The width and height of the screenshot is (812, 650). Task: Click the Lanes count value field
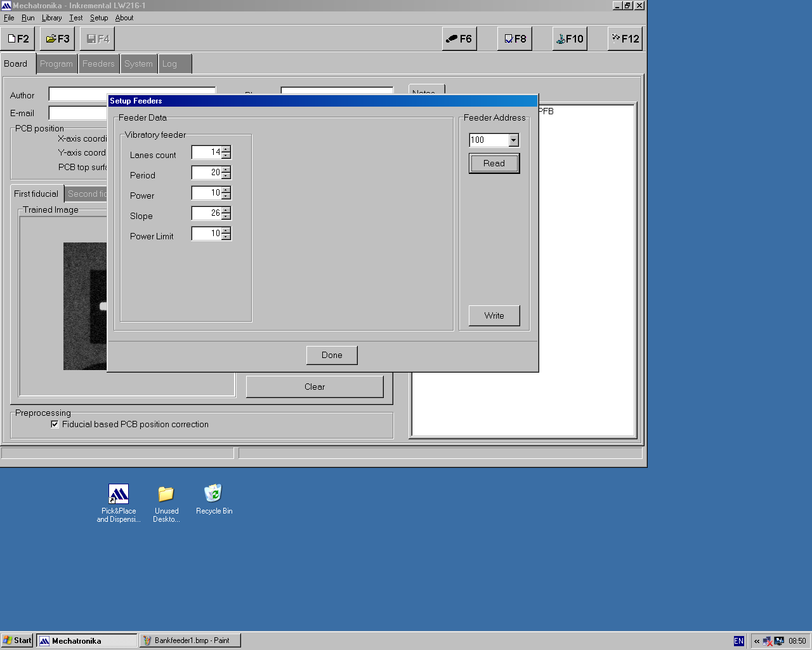[207, 152]
